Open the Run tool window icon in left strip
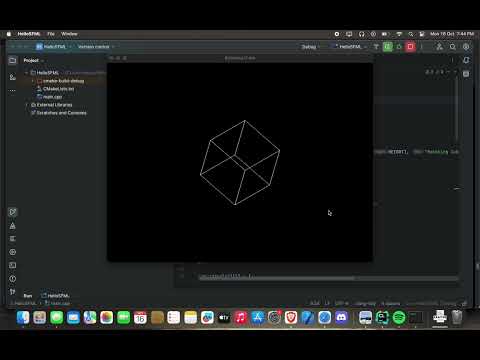Viewport: 480px width, 360px height. (13, 212)
